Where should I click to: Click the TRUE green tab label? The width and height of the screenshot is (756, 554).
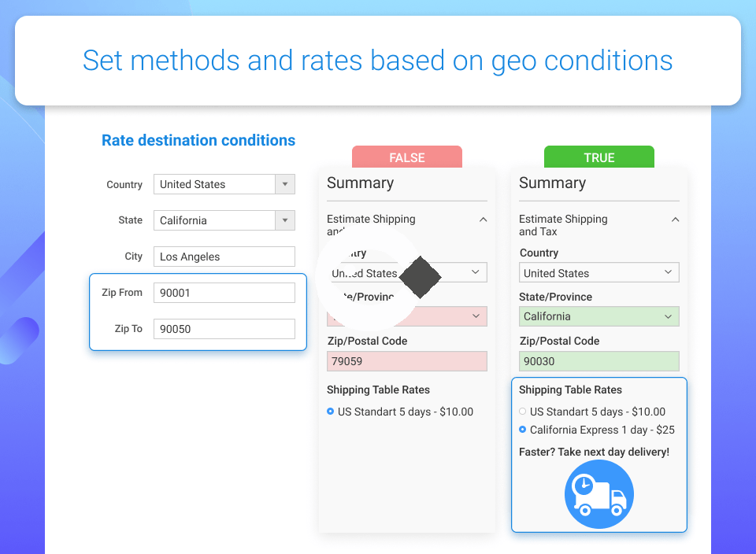pyautogui.click(x=598, y=157)
